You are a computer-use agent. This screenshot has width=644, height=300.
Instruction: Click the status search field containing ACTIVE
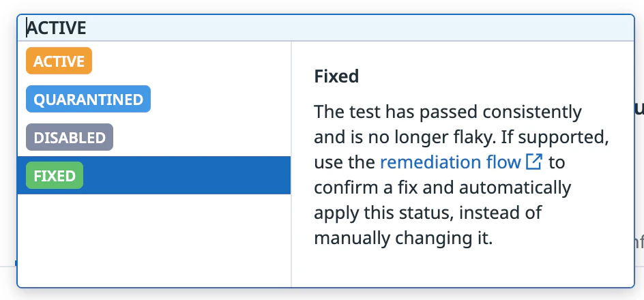[x=205, y=28]
